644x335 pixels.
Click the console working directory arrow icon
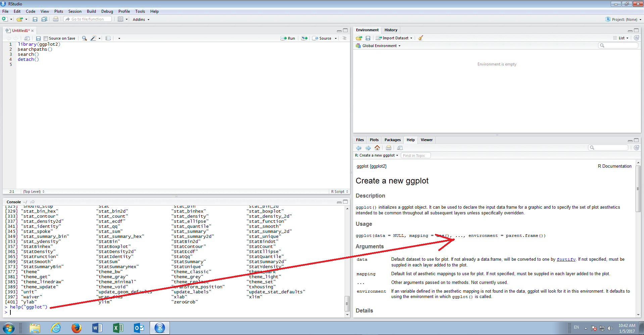click(x=32, y=202)
